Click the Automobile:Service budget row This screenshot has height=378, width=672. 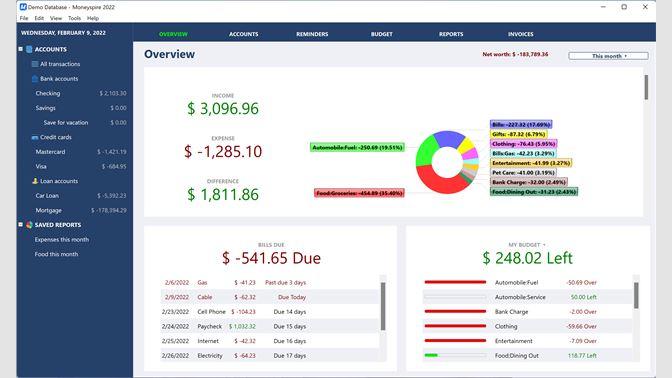(x=527, y=297)
